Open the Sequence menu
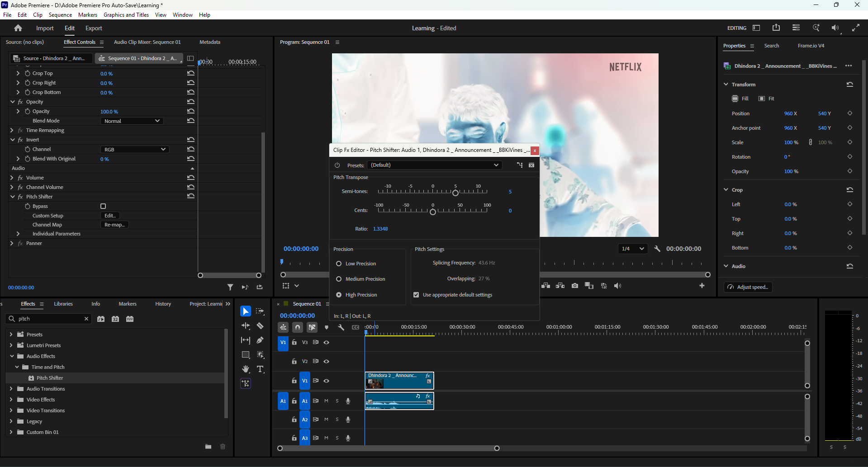The width and height of the screenshot is (868, 467). [60, 15]
